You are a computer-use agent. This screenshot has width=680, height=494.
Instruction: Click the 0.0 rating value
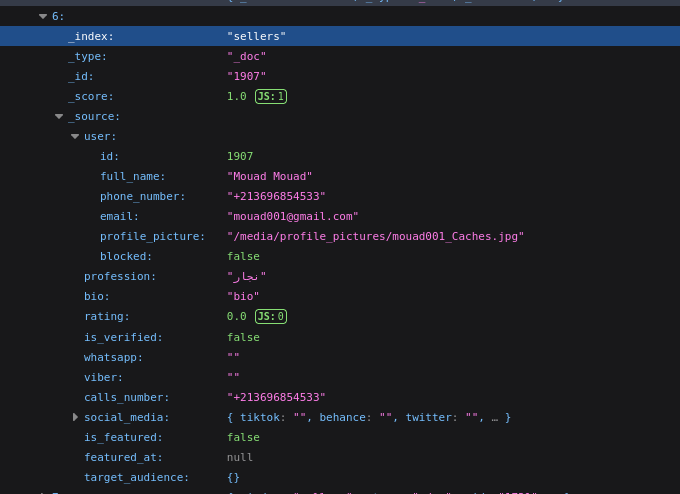click(x=237, y=316)
